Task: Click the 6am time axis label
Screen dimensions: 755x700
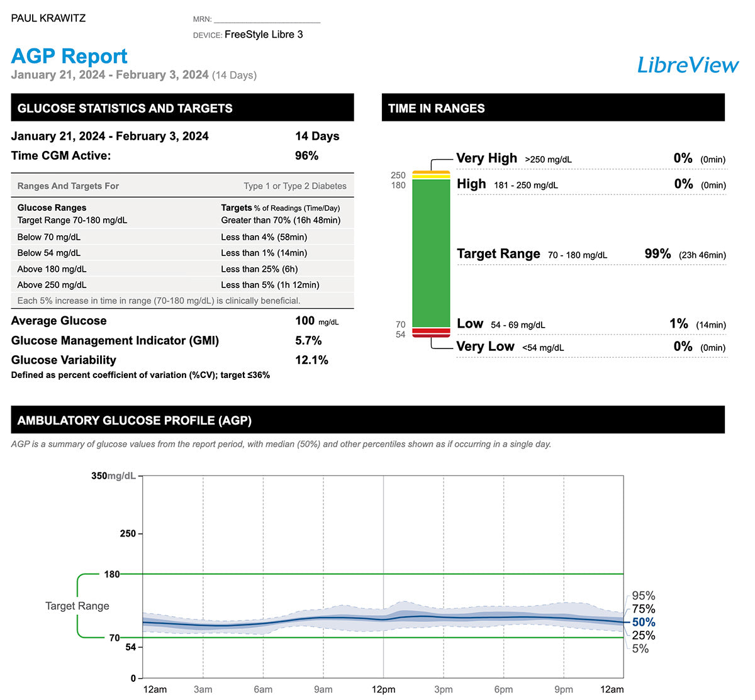Action: (x=263, y=689)
